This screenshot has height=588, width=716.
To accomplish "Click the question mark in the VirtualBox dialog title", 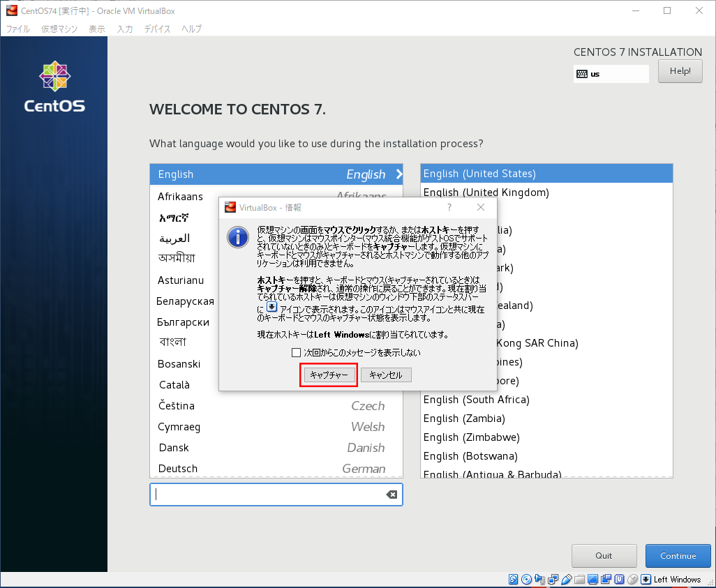I will [x=449, y=207].
